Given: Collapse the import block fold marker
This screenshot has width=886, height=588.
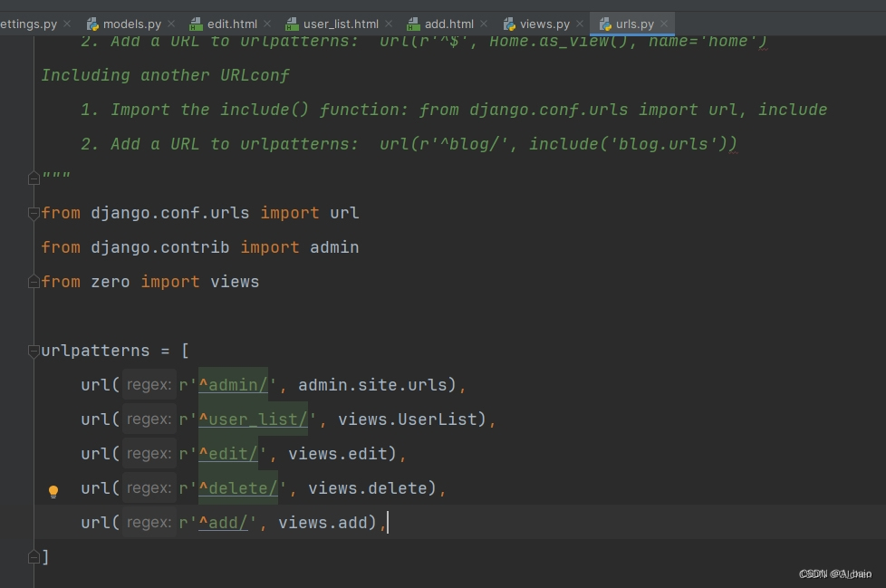Looking at the screenshot, I should click(34, 213).
